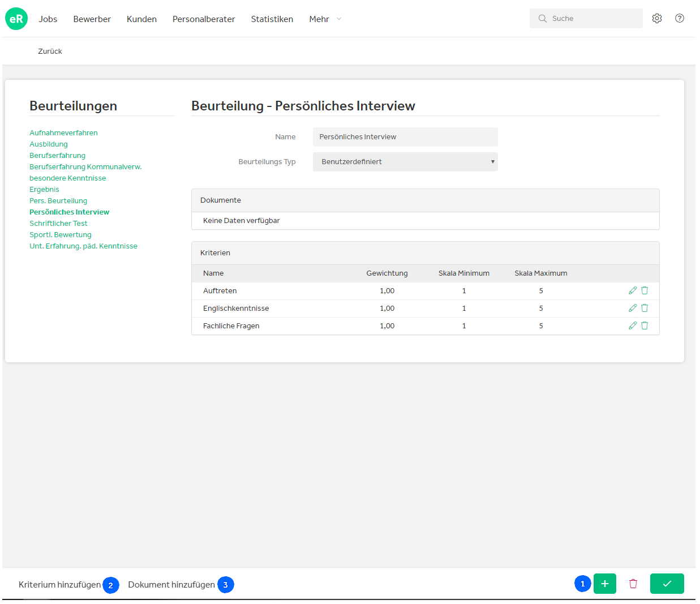This screenshot has height=604, width=700.
Task: Click the Auftreten criterion name
Action: click(220, 291)
